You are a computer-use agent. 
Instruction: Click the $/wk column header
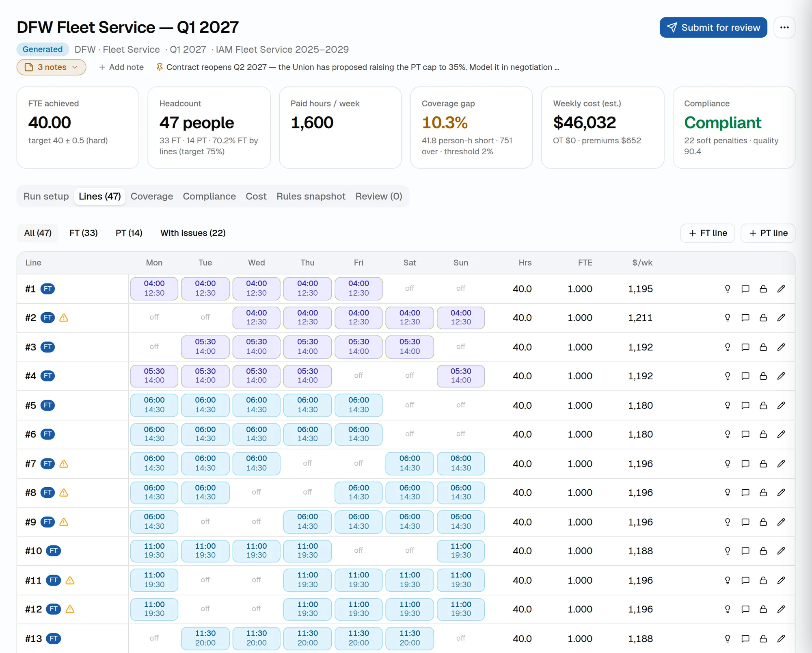tap(642, 263)
